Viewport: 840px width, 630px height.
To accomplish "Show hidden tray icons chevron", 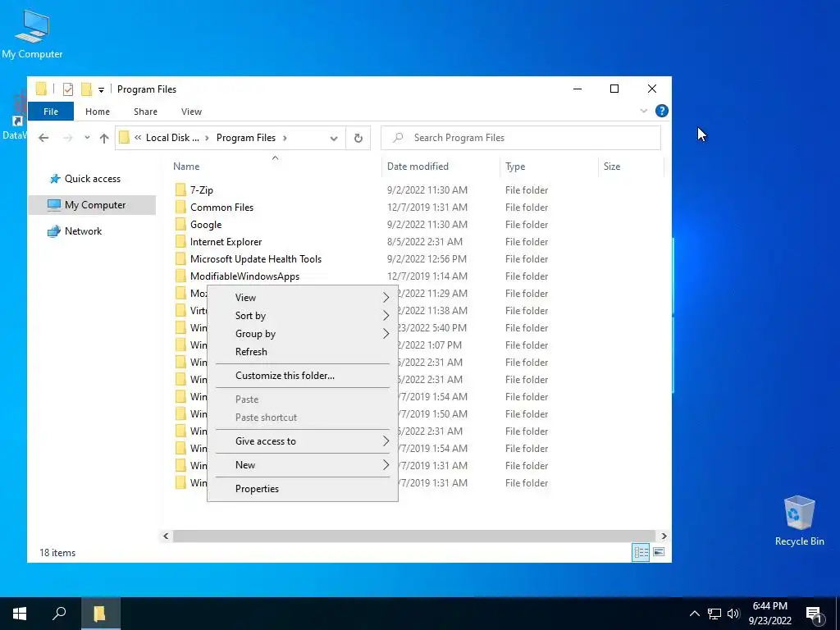I will click(x=694, y=614).
